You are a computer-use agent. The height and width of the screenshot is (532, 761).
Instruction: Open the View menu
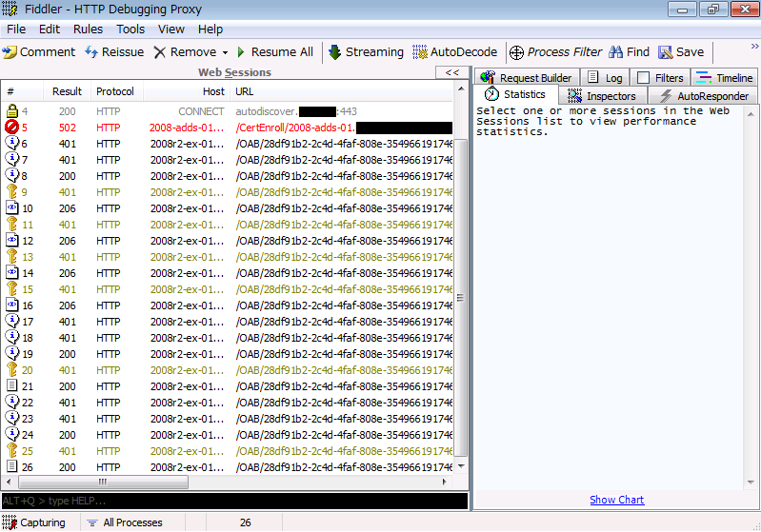171,30
